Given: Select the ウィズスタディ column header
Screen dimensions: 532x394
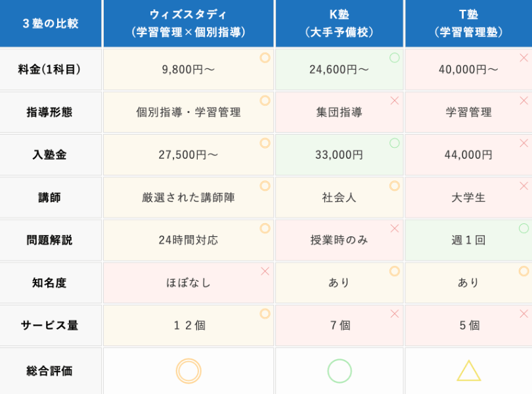Looking at the screenshot, I should (x=188, y=24).
